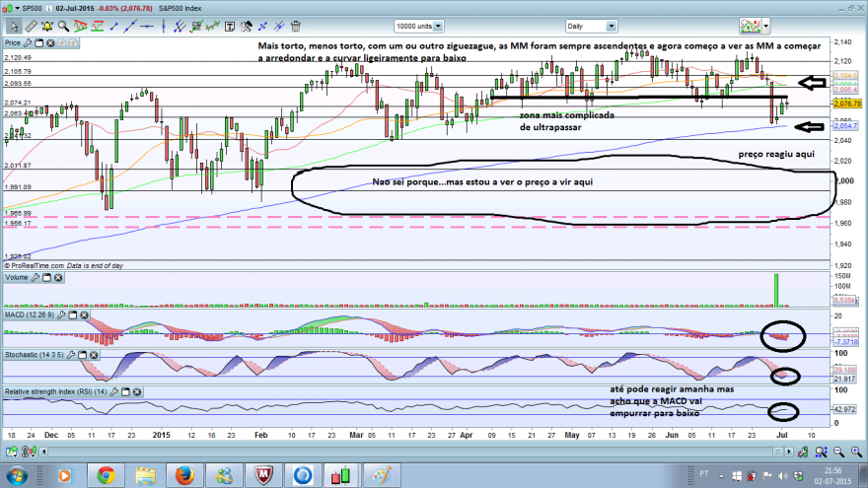Open the Daily timeframe dropdown

(591, 26)
